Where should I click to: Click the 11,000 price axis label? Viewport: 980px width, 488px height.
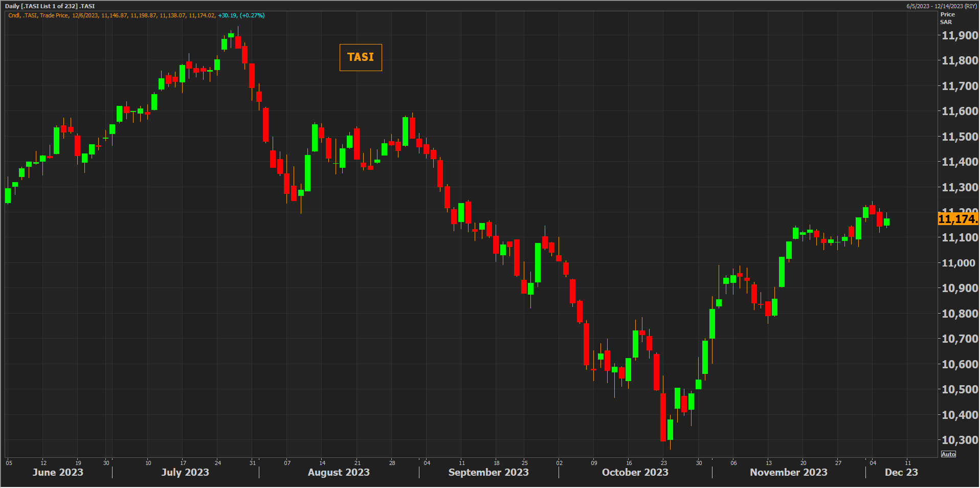pos(960,263)
